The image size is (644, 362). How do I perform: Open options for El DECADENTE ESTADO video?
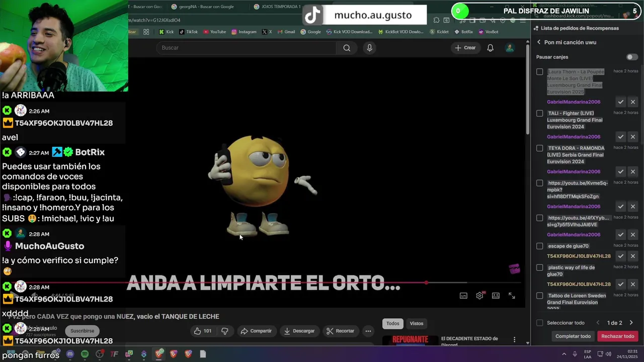click(514, 340)
